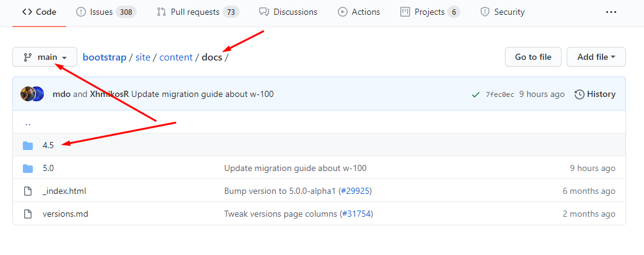
Task: Click the site breadcrumb link
Action: pyautogui.click(x=143, y=57)
